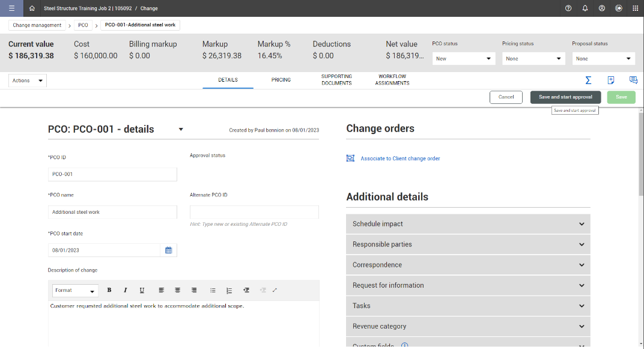Viewport: 644px width, 349px height.
Task: Open the hamburger navigation menu
Action: tap(11, 8)
